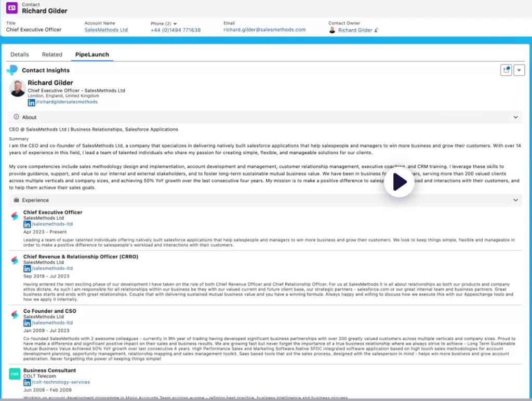Collapse the Experience section chevron
Image resolution: width=532 pixels, height=401 pixels.
515,200
